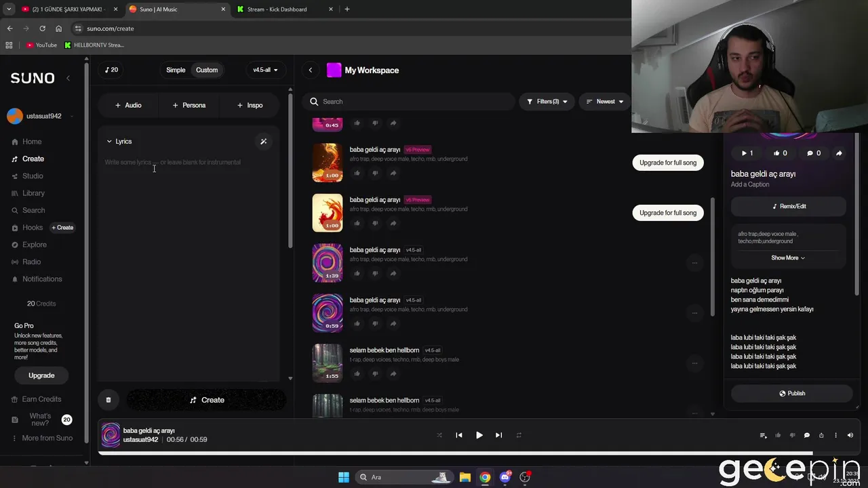Click the comments count in details panel
The image size is (868, 488).
pyautogui.click(x=814, y=153)
